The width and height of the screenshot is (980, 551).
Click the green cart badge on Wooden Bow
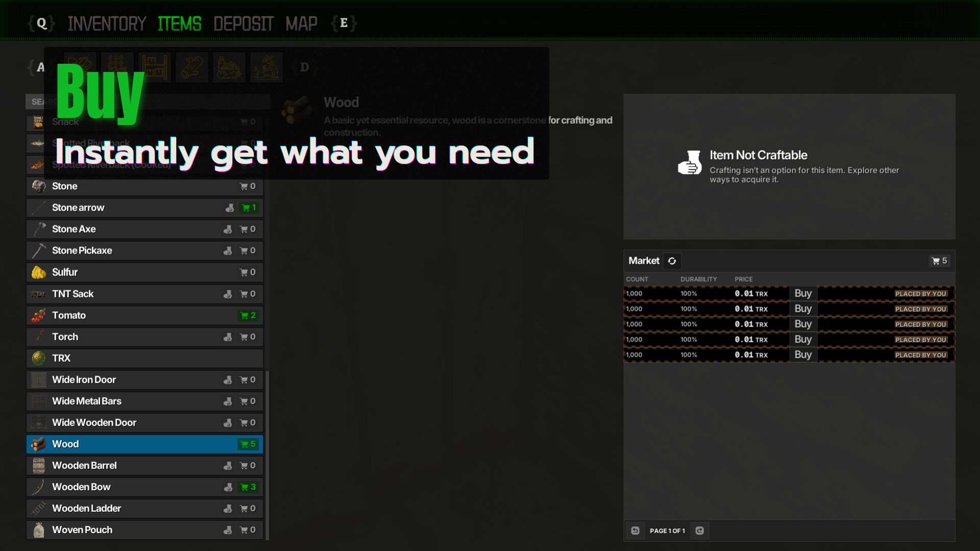(x=248, y=487)
